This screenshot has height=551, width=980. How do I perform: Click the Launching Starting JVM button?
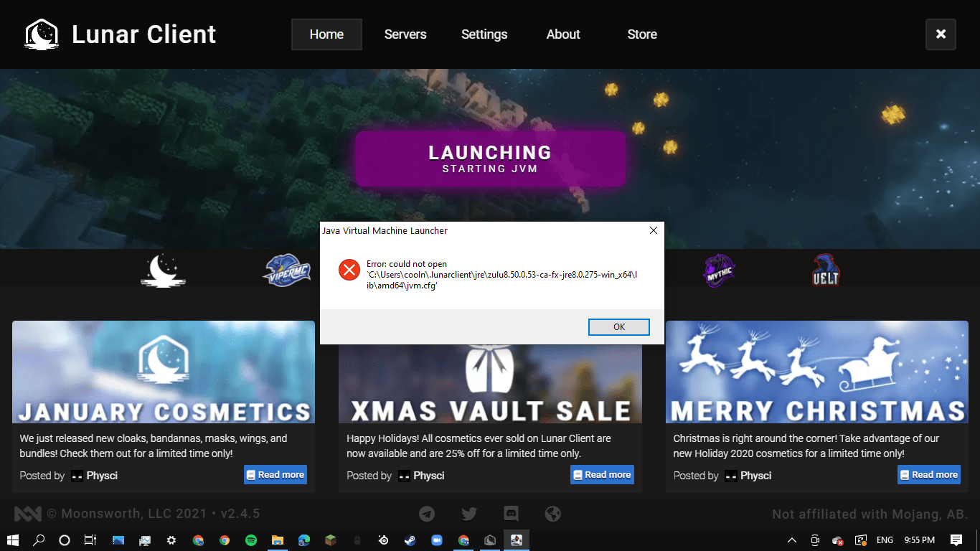coord(490,159)
